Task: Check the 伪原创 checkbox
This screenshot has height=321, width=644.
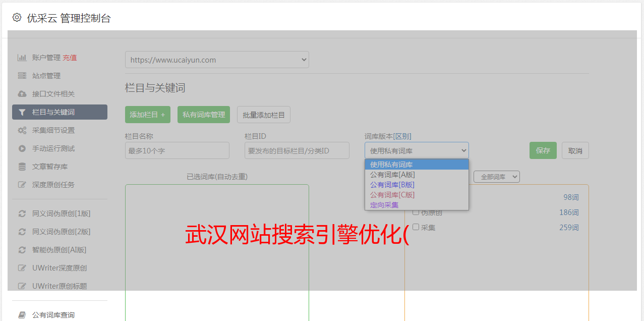Action: tap(416, 212)
